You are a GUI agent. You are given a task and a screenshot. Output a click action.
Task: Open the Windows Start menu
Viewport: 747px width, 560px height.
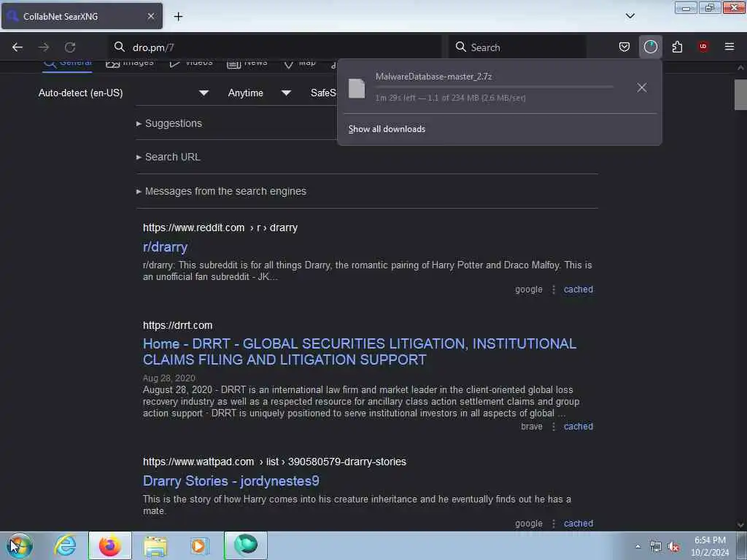pyautogui.click(x=19, y=545)
